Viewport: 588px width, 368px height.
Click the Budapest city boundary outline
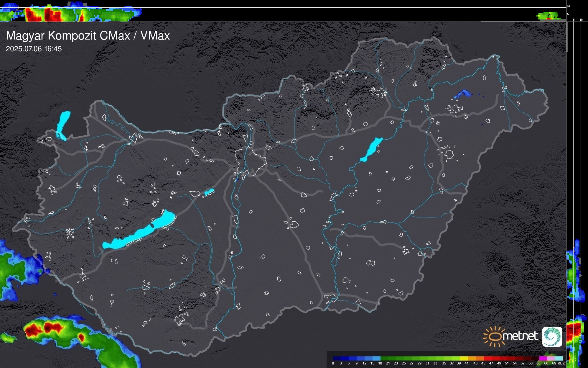point(251,161)
